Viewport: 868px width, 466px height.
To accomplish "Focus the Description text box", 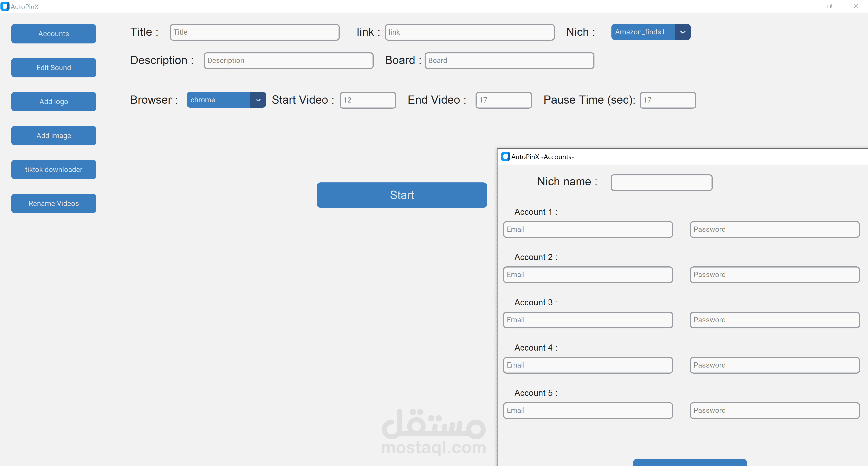I will tap(289, 61).
